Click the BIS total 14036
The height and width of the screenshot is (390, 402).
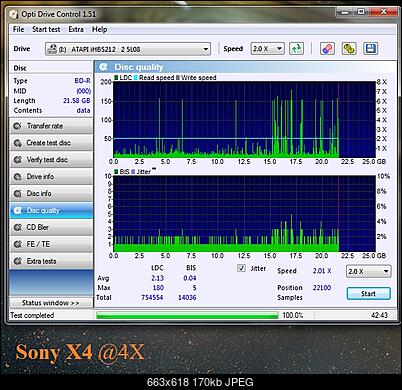click(187, 297)
